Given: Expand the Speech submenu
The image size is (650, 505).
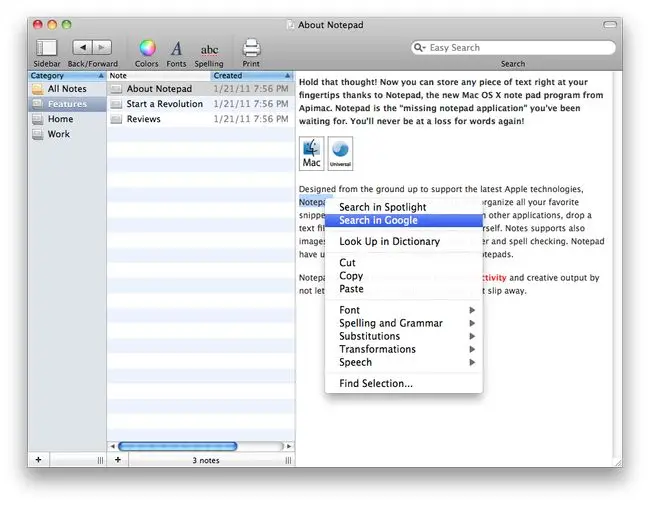Looking at the screenshot, I should pos(404,362).
